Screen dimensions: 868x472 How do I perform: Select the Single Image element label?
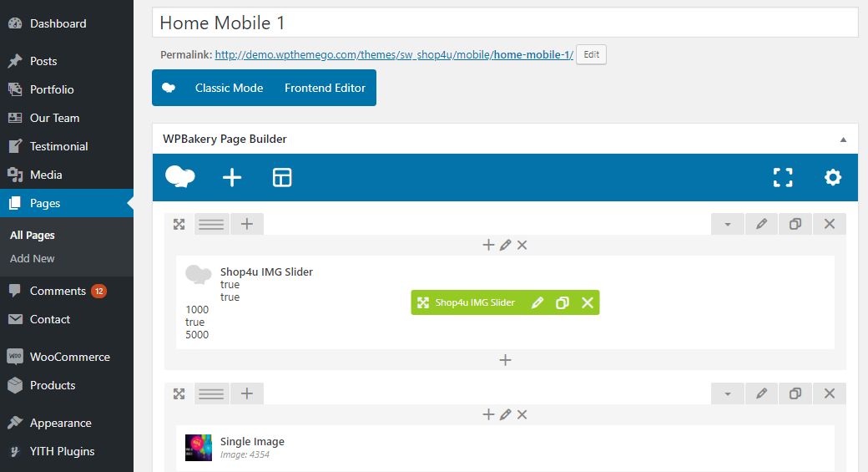pos(252,442)
